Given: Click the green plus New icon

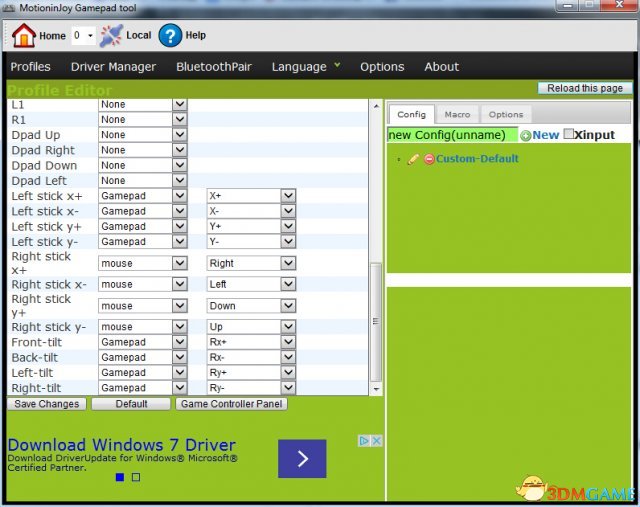Looking at the screenshot, I should pyautogui.click(x=526, y=136).
